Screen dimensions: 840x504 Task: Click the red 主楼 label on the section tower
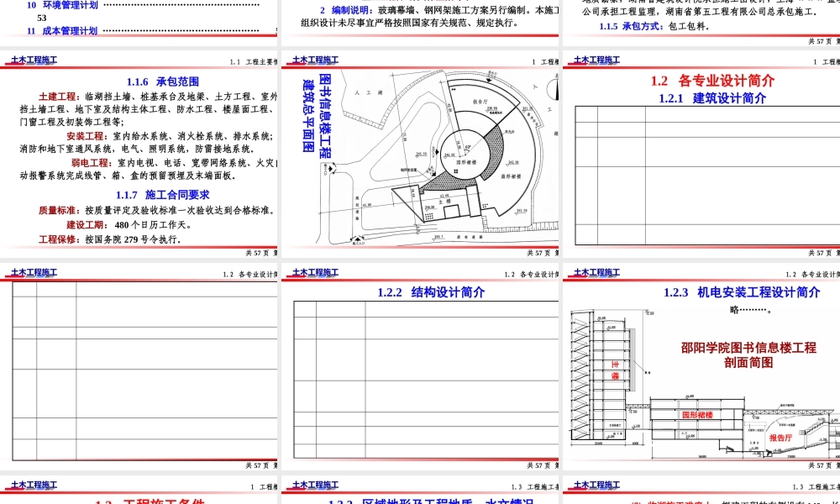tap(615, 370)
